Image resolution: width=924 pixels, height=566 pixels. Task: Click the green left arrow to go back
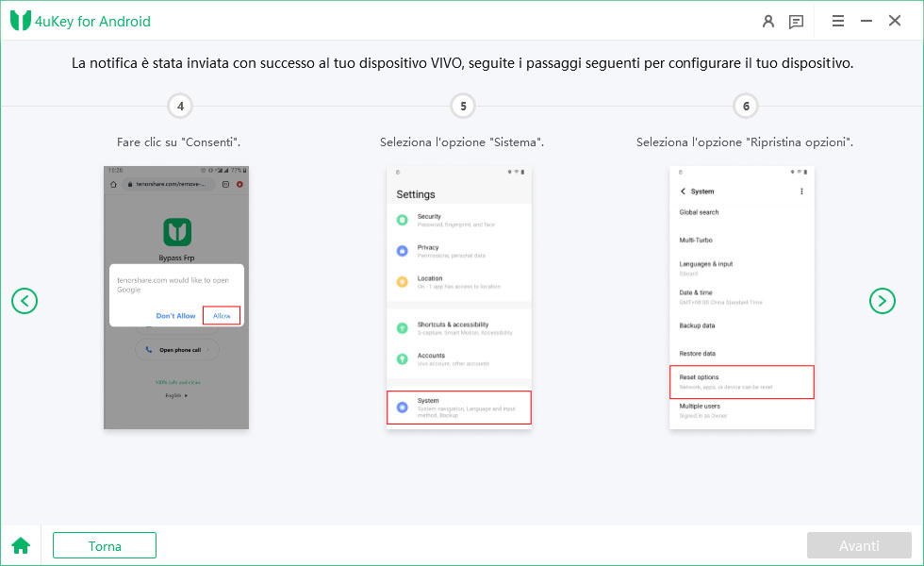pyautogui.click(x=25, y=301)
